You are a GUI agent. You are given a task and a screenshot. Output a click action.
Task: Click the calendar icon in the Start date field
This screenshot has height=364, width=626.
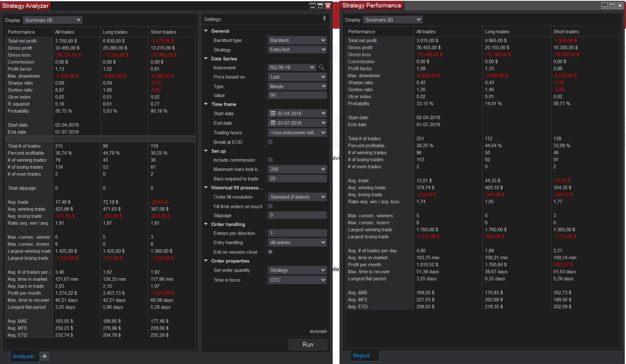273,113
